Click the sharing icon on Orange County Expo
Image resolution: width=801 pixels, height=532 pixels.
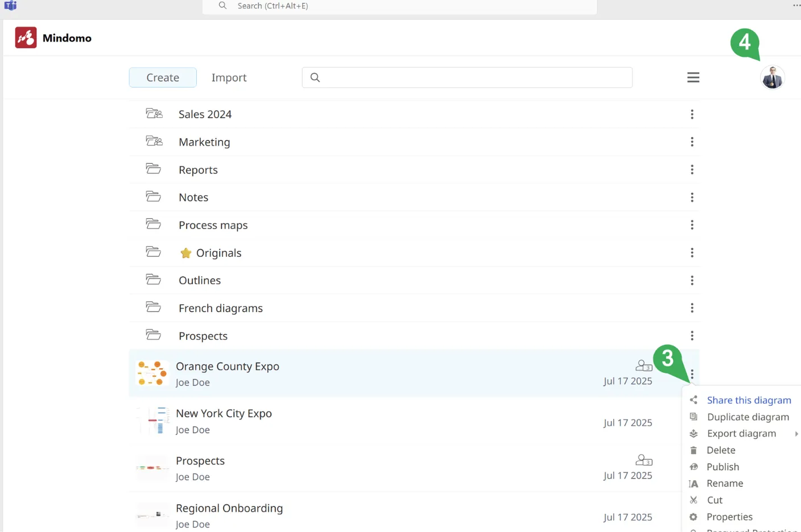point(643,365)
